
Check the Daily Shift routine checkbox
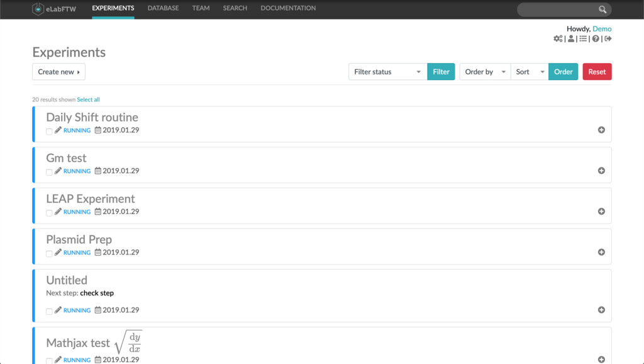49,132
